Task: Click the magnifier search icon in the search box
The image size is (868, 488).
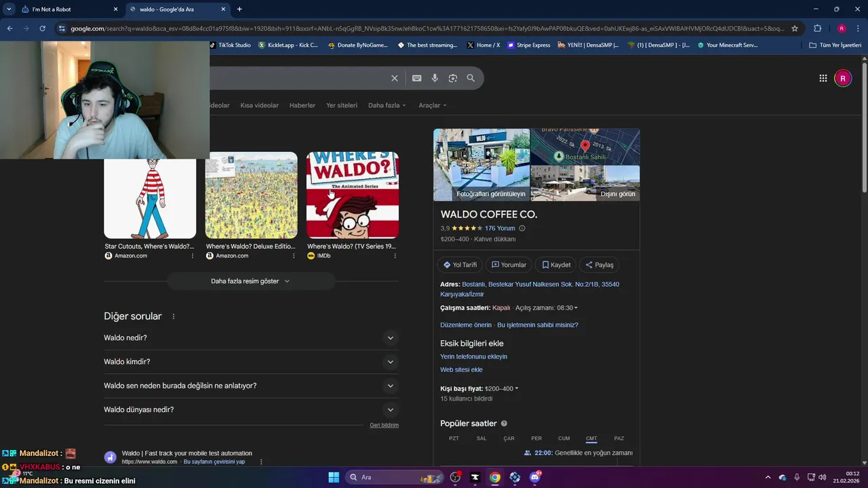Action: 471,78
